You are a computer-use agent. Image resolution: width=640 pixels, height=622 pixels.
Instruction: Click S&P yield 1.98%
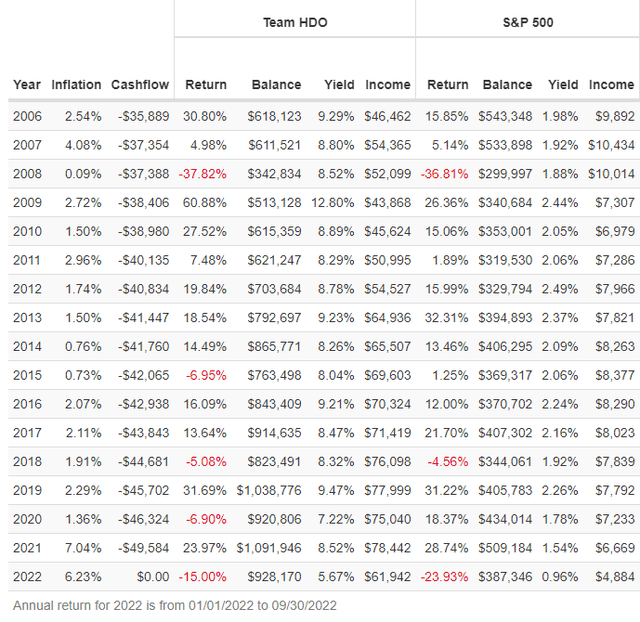pos(560,116)
